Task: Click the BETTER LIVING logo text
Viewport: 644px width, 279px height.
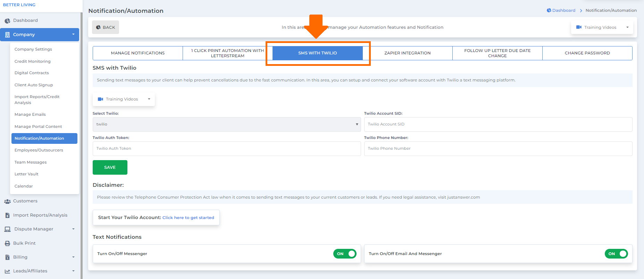Action: coord(19,5)
